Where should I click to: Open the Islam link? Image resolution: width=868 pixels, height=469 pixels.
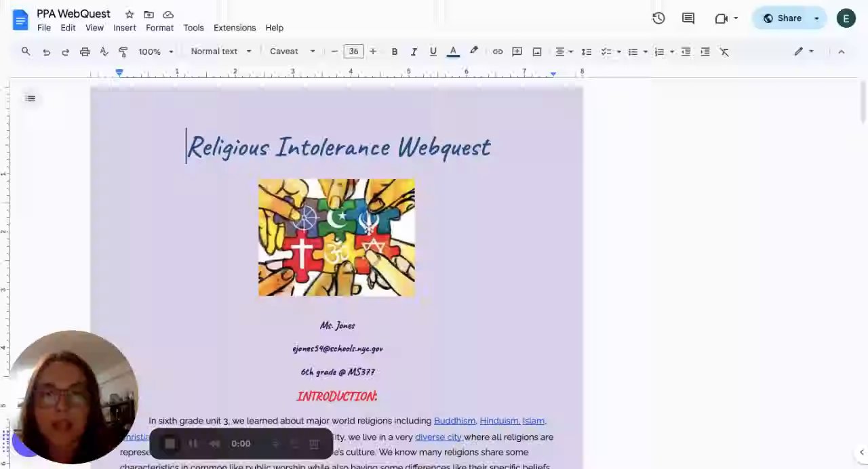(x=533, y=421)
